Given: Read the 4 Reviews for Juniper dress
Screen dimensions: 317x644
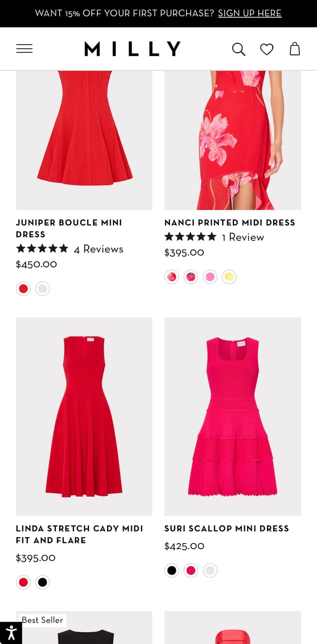Looking at the screenshot, I should coord(98,249).
